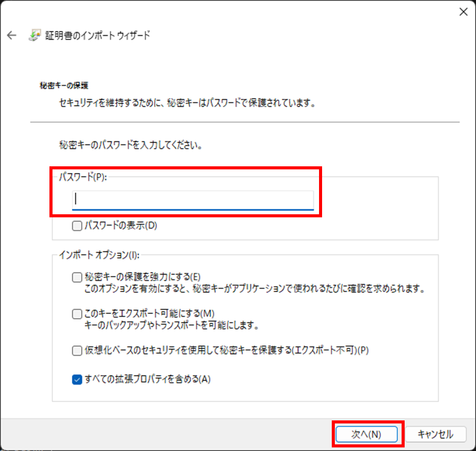The height and width of the screenshot is (451, 476).
Task: Close the certificate import wizard window
Action: pos(463,12)
